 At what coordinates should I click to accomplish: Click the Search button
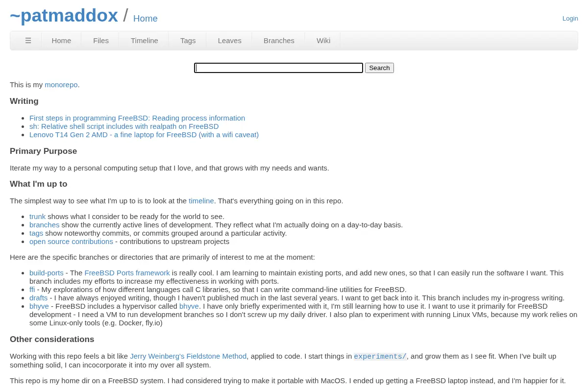(379, 68)
